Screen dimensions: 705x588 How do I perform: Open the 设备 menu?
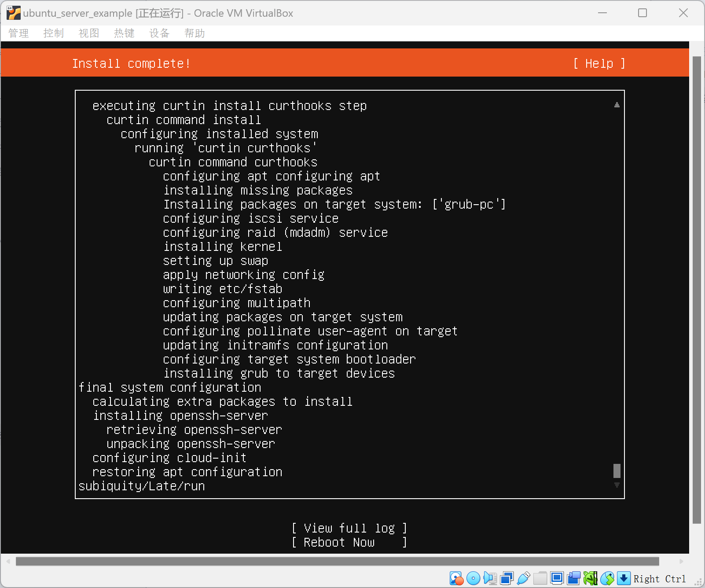pos(159,33)
